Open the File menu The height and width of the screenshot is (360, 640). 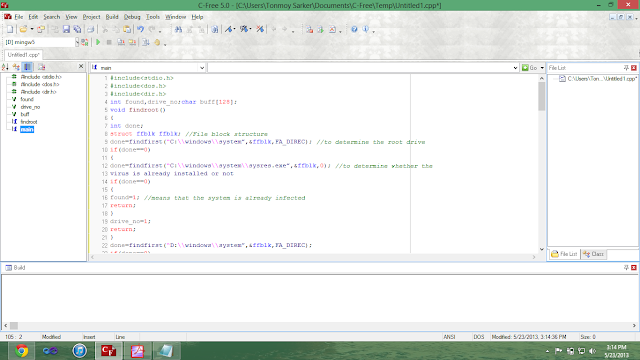click(x=19, y=17)
